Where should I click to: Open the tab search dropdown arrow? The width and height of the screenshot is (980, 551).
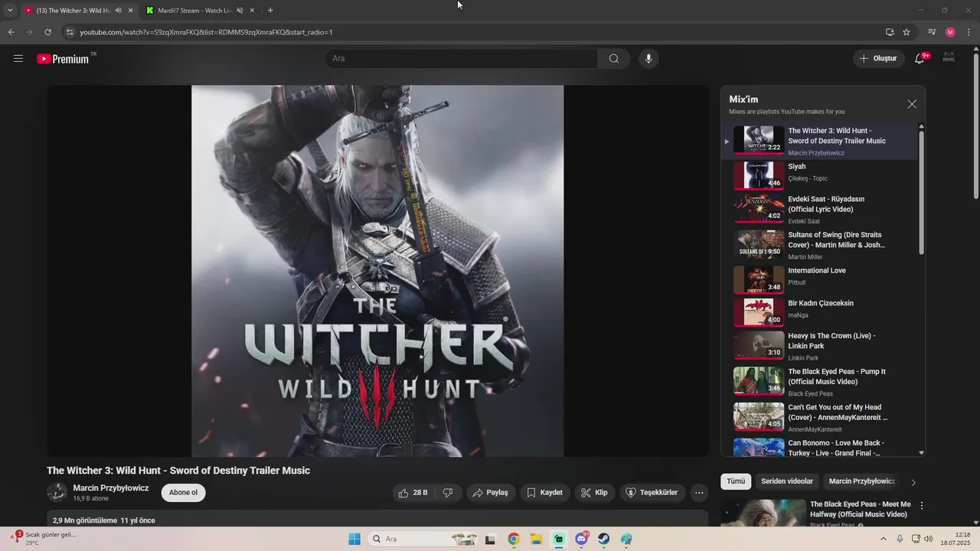click(10, 11)
